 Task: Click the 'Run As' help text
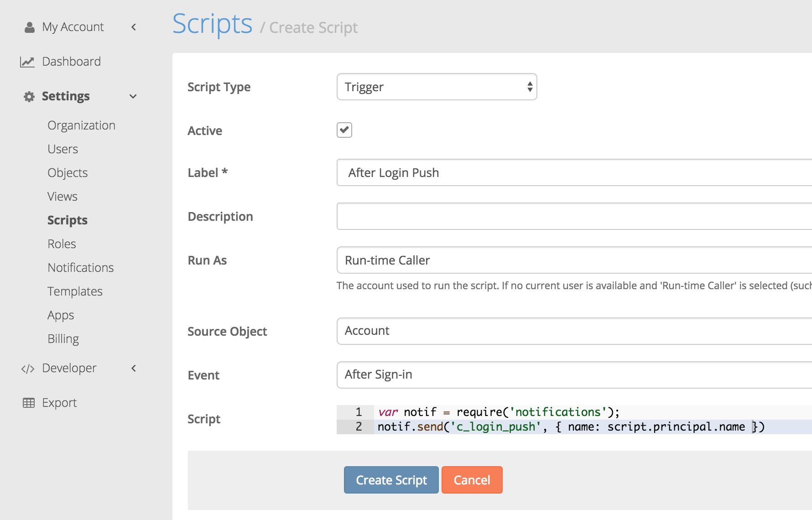[x=574, y=286]
